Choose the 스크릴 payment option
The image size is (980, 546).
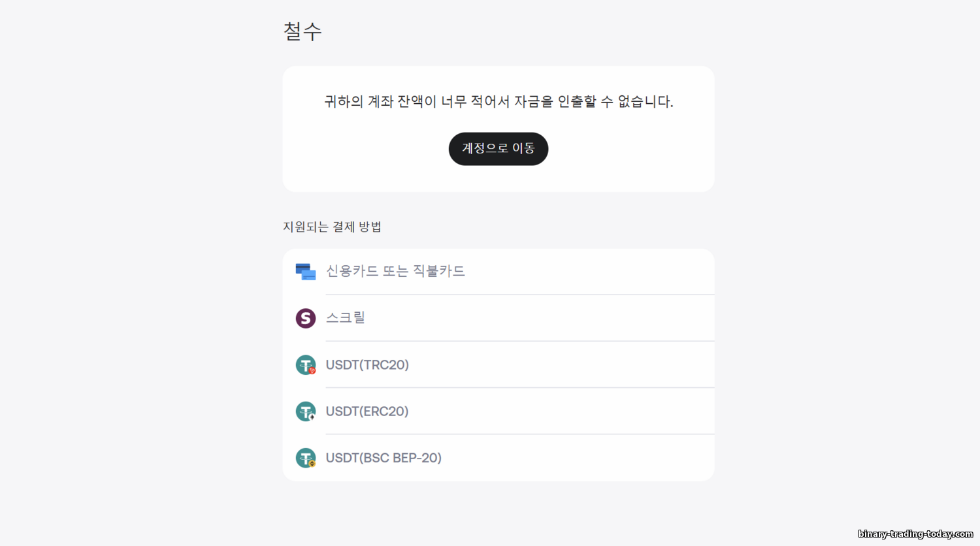click(x=345, y=318)
